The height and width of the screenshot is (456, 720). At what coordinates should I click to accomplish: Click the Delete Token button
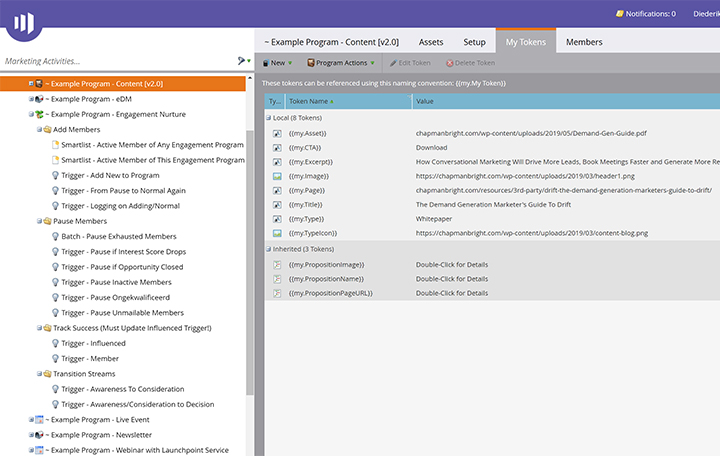(471, 63)
